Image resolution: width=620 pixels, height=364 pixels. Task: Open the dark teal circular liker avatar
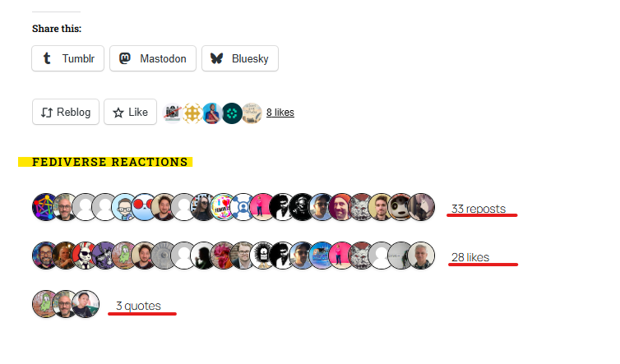[x=232, y=113]
